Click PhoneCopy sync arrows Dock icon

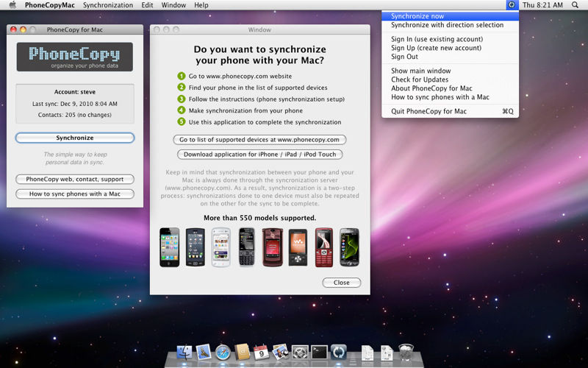coord(338,353)
